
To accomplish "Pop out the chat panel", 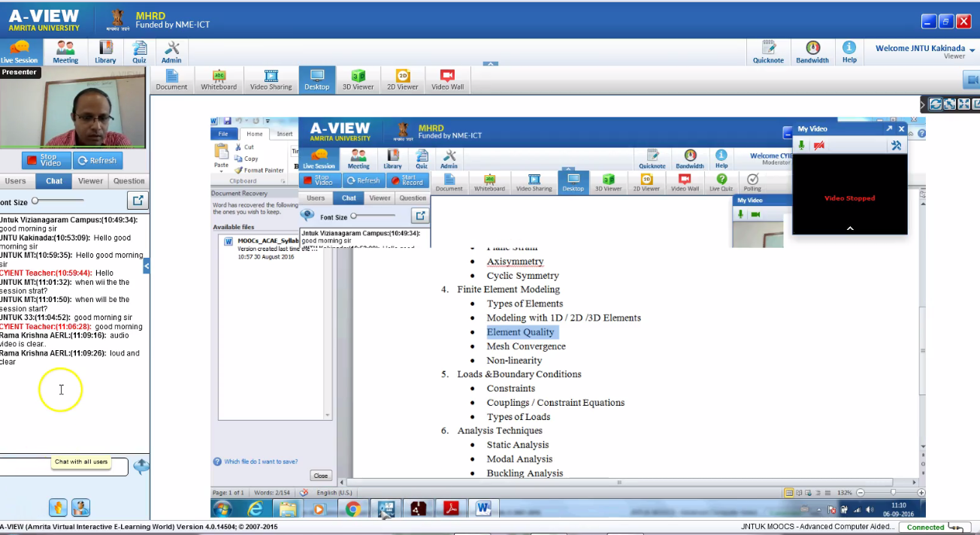I will (138, 201).
